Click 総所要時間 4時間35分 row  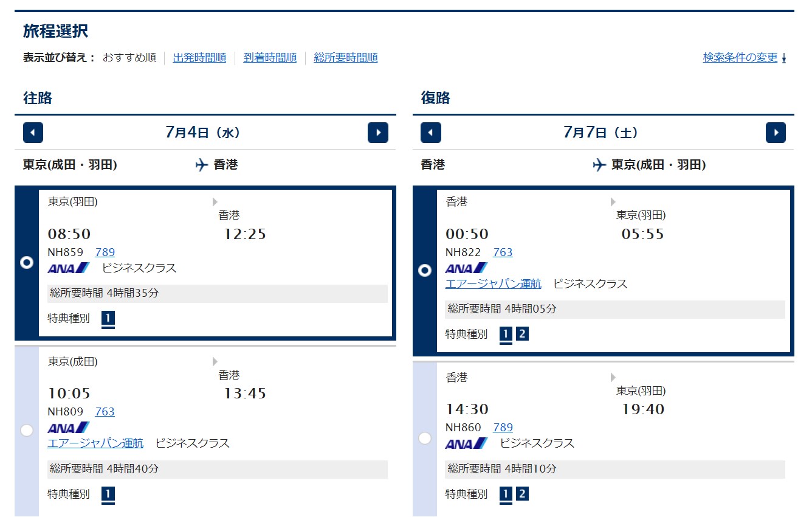click(218, 293)
